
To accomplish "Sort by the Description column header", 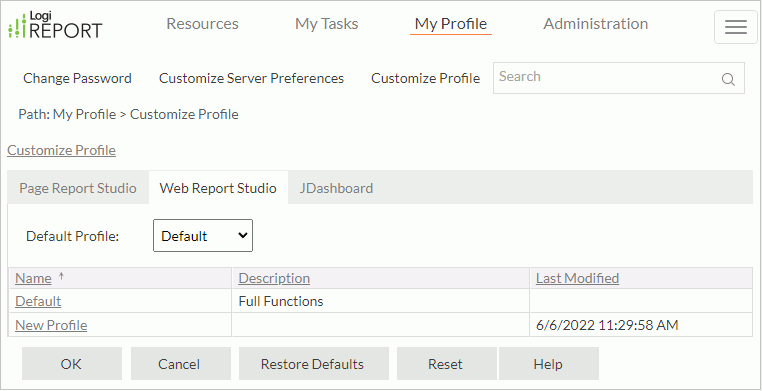I will coord(274,278).
